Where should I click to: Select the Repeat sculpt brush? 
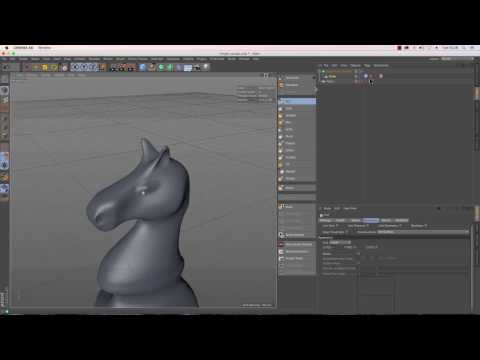click(297, 171)
